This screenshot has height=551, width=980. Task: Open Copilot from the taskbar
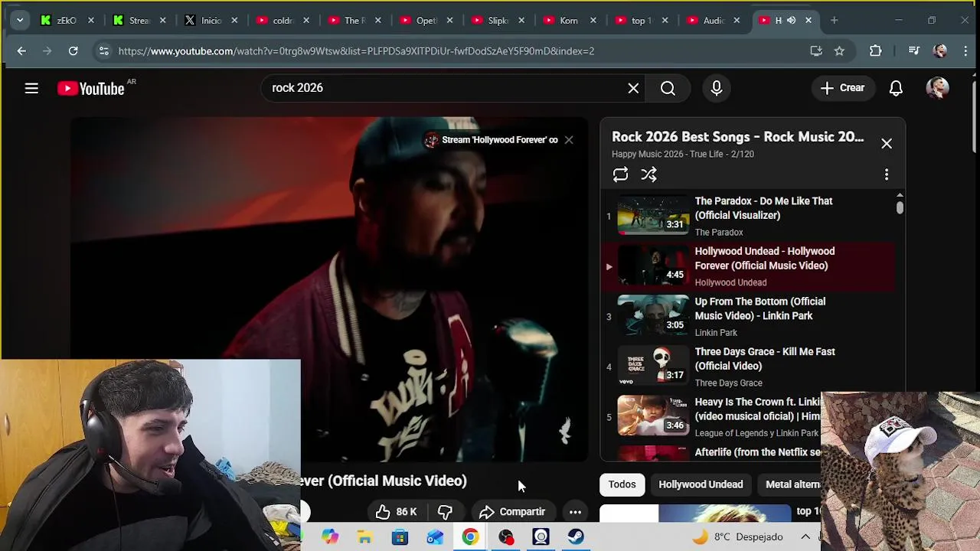tap(330, 537)
